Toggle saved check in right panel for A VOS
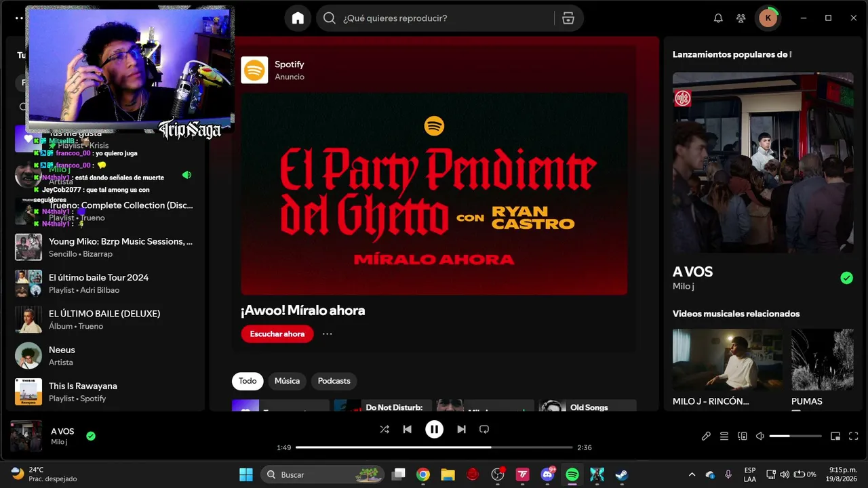This screenshot has width=868, height=488. [846, 278]
